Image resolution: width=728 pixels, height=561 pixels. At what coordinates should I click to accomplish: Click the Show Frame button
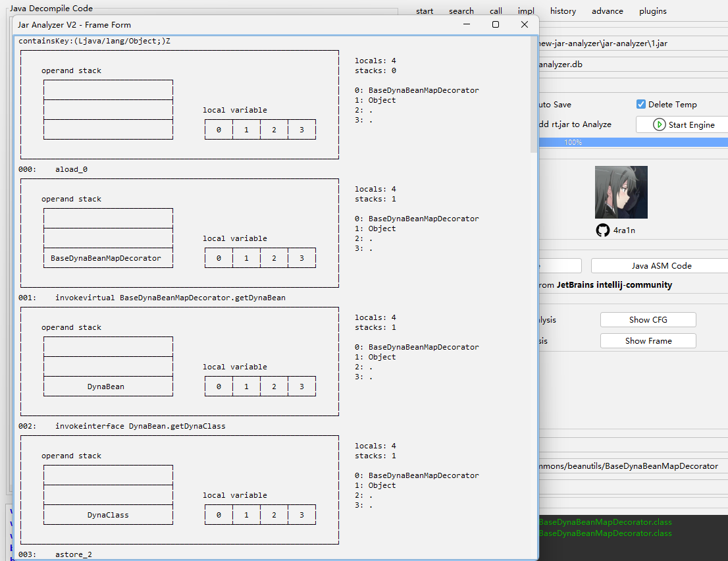[x=648, y=340]
